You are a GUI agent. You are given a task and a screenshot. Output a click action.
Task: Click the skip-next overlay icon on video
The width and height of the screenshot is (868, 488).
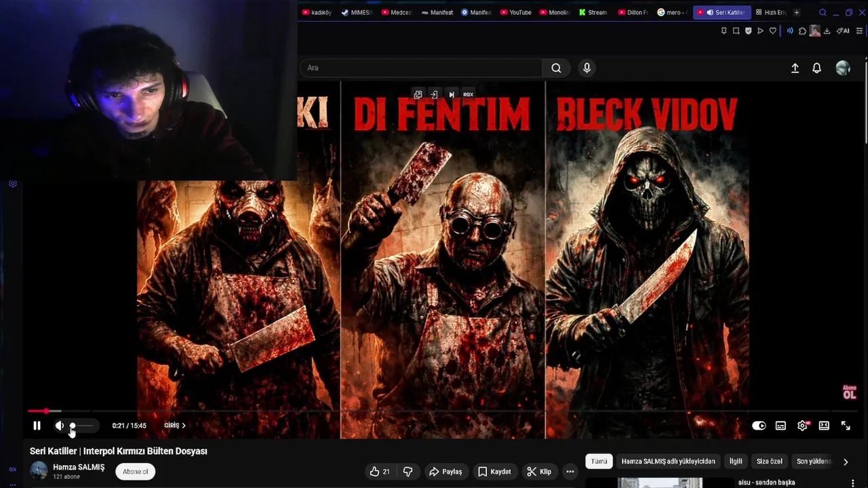point(451,94)
